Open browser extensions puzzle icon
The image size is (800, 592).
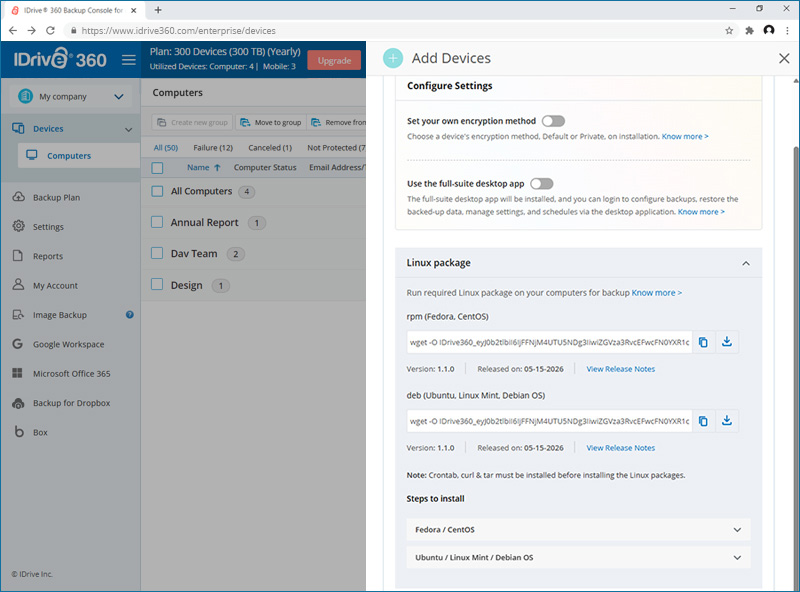tap(749, 31)
